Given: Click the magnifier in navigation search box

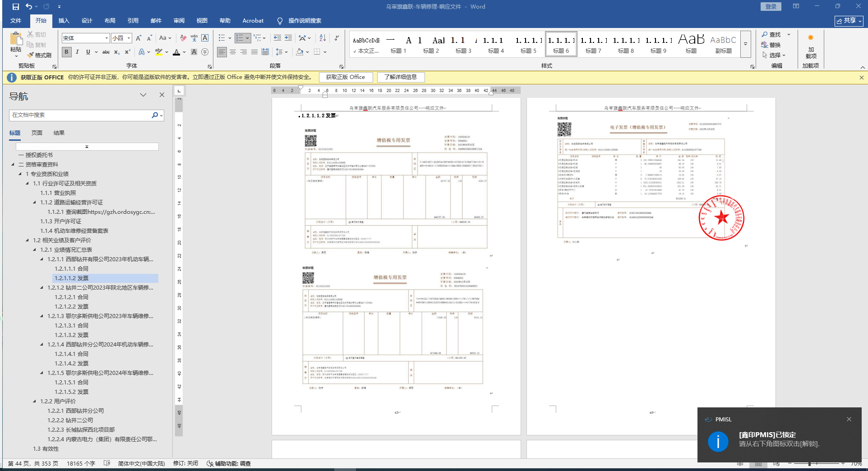Looking at the screenshot, I should pyautogui.click(x=155, y=115).
